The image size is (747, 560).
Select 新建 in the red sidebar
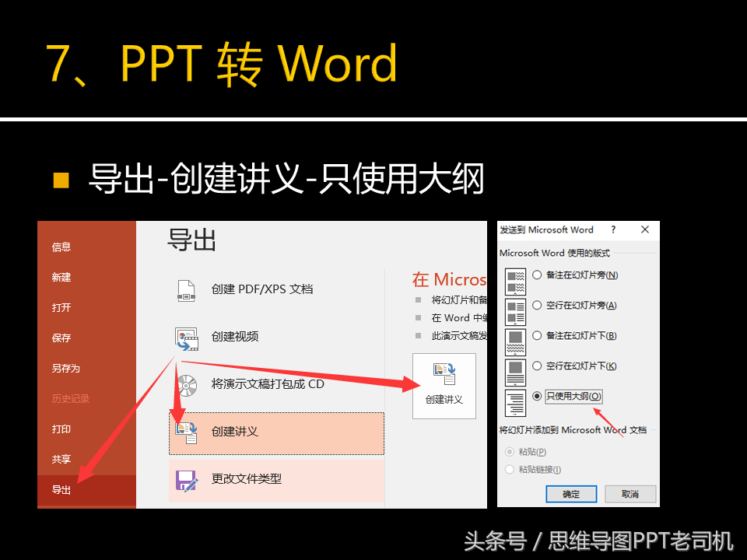[x=61, y=277]
